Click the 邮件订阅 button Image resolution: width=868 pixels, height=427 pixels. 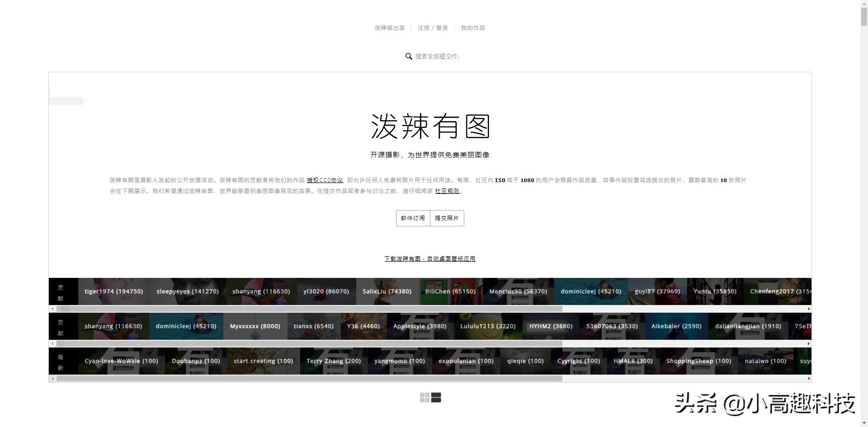click(412, 218)
